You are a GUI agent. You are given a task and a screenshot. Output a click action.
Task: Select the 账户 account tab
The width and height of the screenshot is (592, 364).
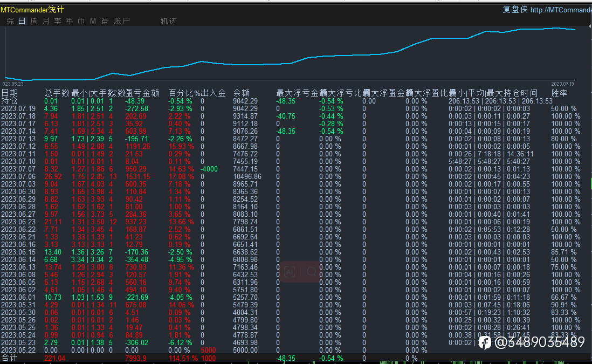[x=121, y=21]
